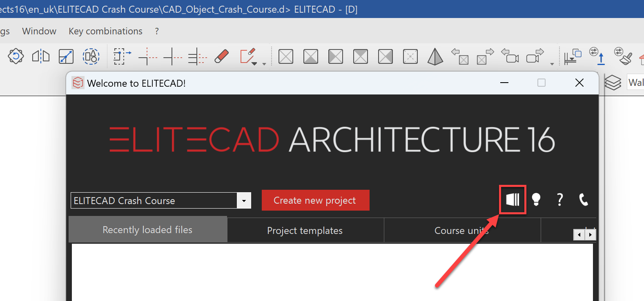Choose the trim at single line tool
This screenshot has width=644, height=301.
tap(173, 56)
